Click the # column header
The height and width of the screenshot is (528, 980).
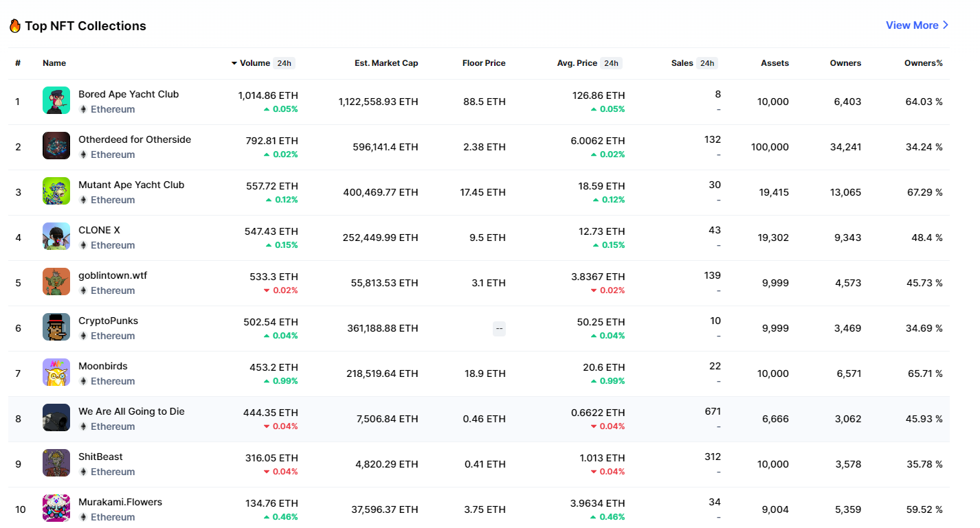coord(18,63)
